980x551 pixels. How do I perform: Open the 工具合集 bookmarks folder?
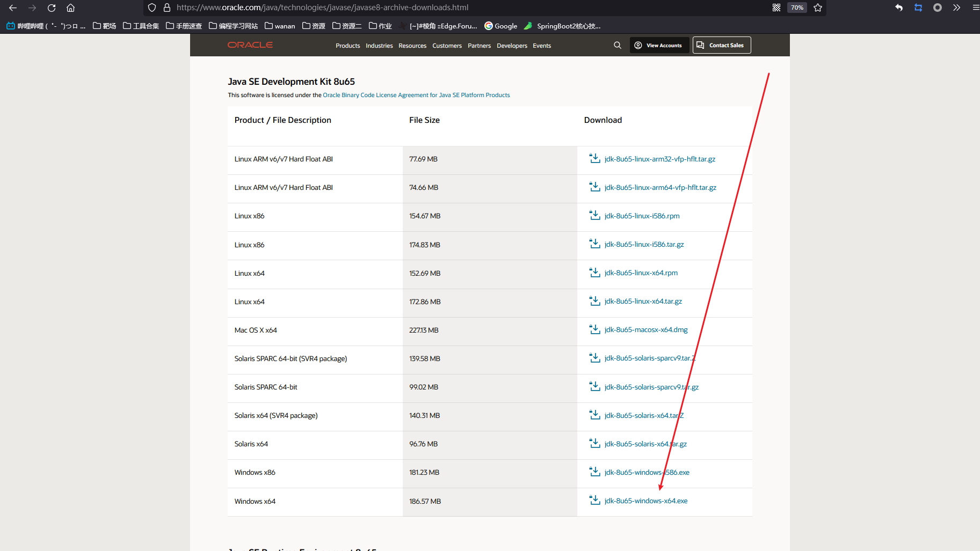(x=141, y=26)
